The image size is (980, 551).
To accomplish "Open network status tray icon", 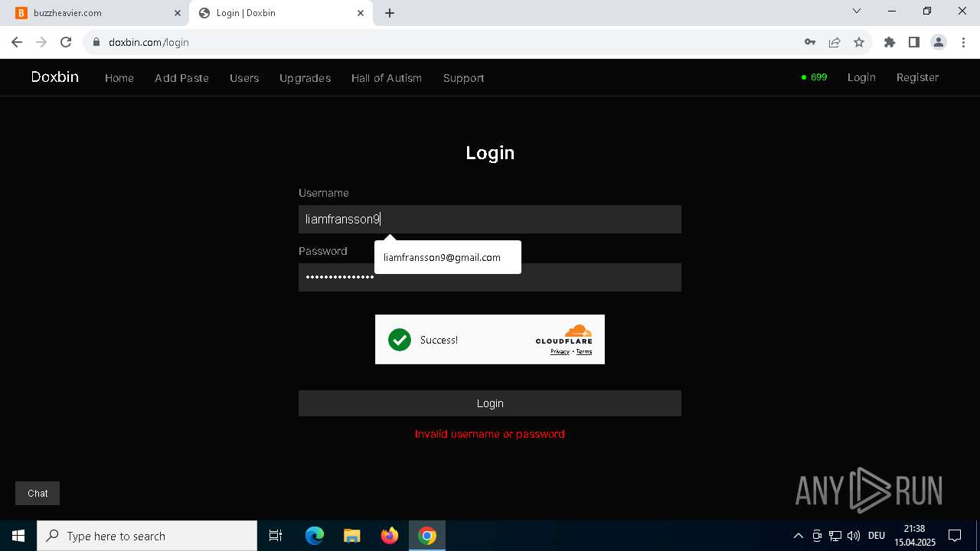I will point(835,536).
